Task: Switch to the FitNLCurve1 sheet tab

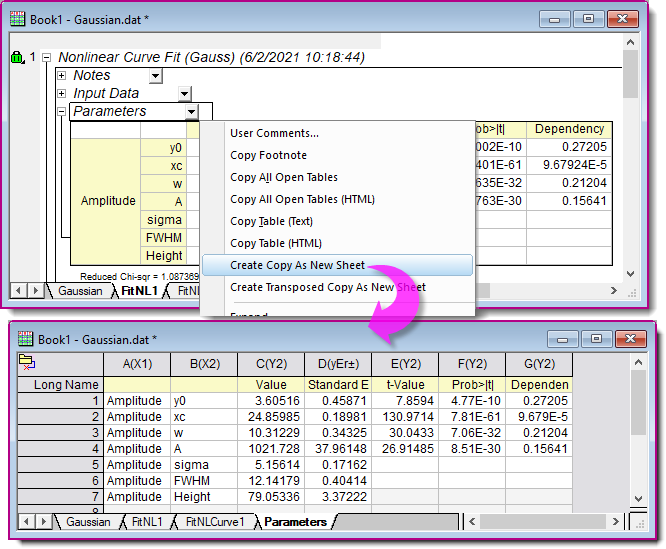Action: (214, 522)
